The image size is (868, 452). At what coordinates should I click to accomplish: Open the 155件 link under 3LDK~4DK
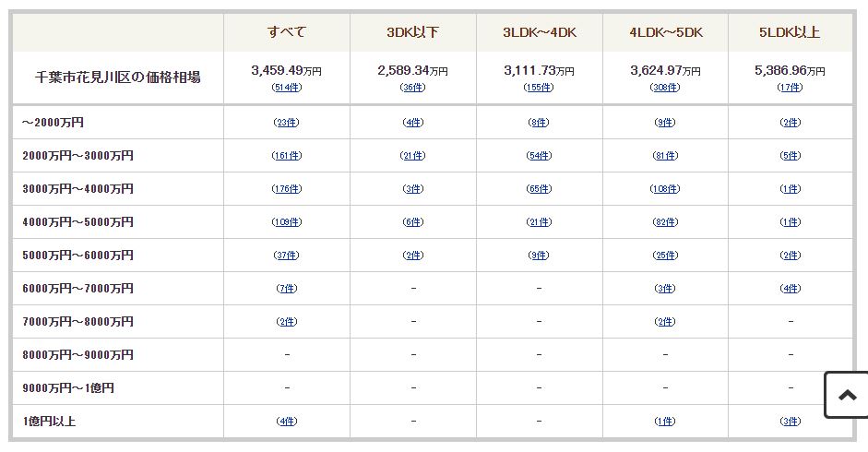click(x=539, y=88)
